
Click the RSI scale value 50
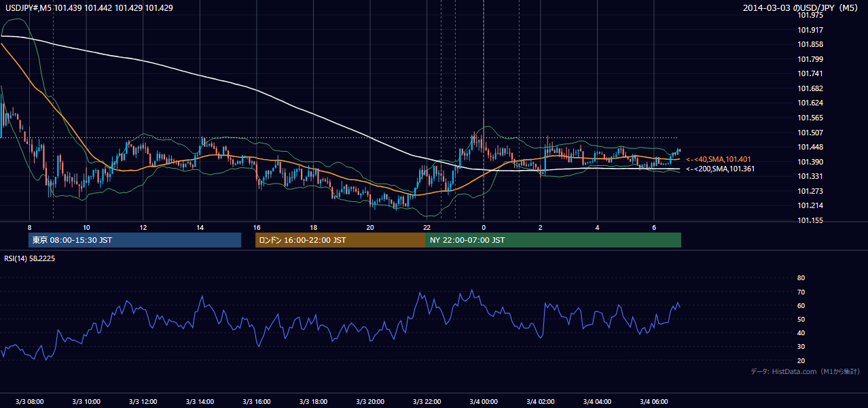click(801, 319)
